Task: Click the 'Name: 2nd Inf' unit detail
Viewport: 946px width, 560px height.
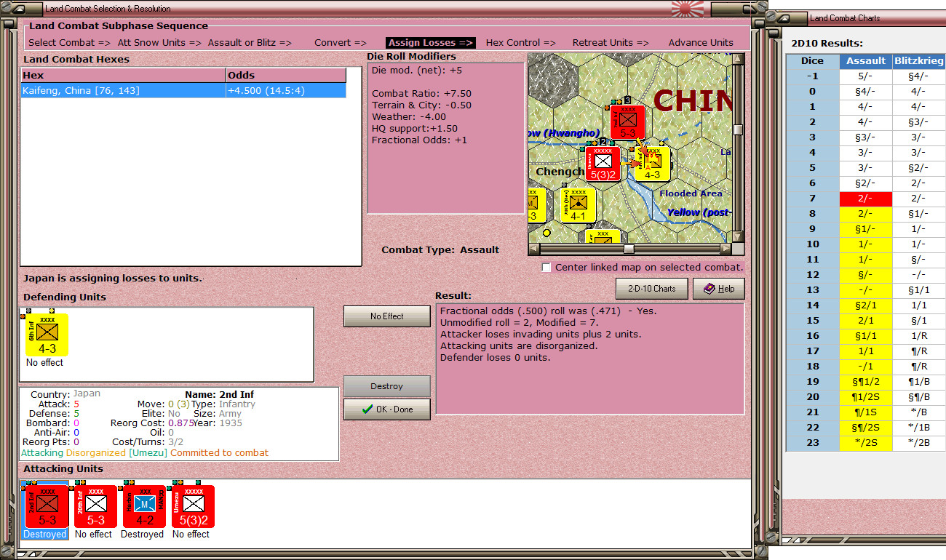Action: point(219,395)
